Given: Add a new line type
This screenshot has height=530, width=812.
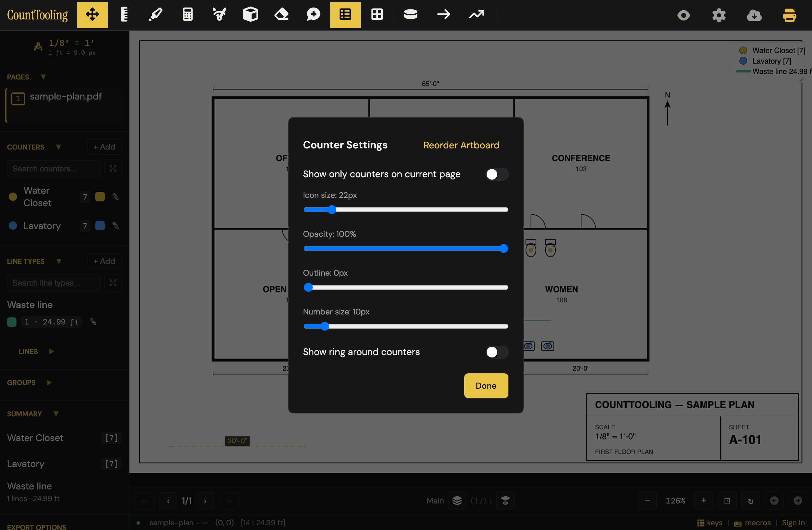Looking at the screenshot, I should 104,261.
